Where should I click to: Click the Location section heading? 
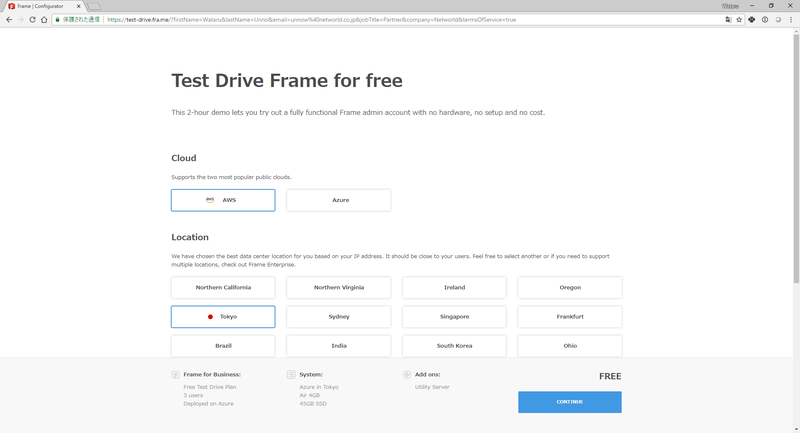click(x=190, y=237)
